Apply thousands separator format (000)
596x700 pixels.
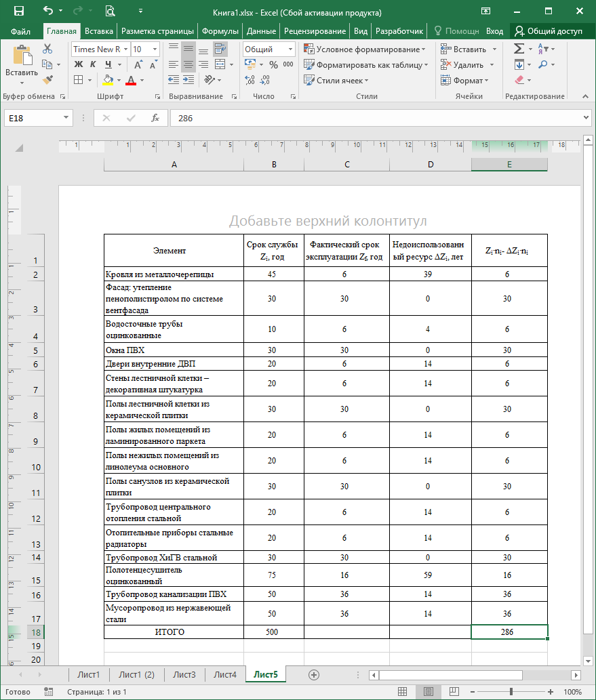[288, 65]
